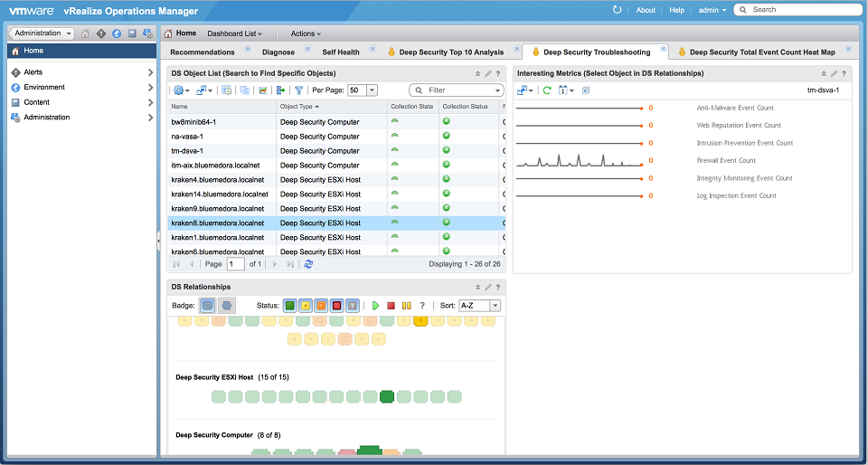
Task: Toggle the red status filter button
Action: (336, 306)
